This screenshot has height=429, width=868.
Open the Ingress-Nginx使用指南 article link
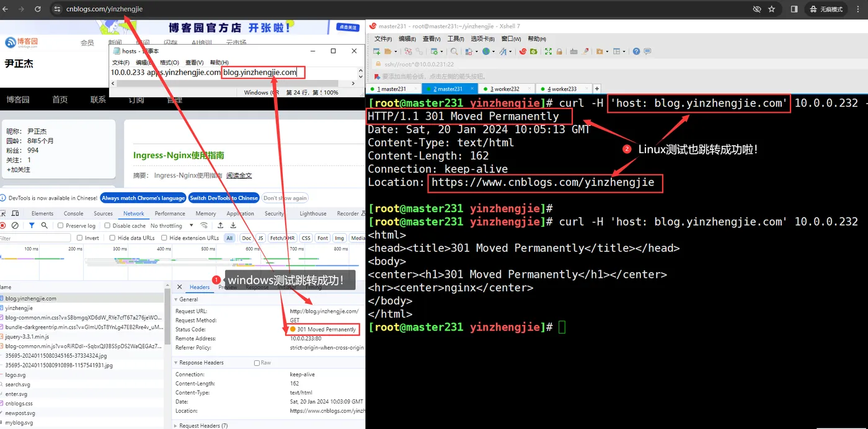[179, 155]
